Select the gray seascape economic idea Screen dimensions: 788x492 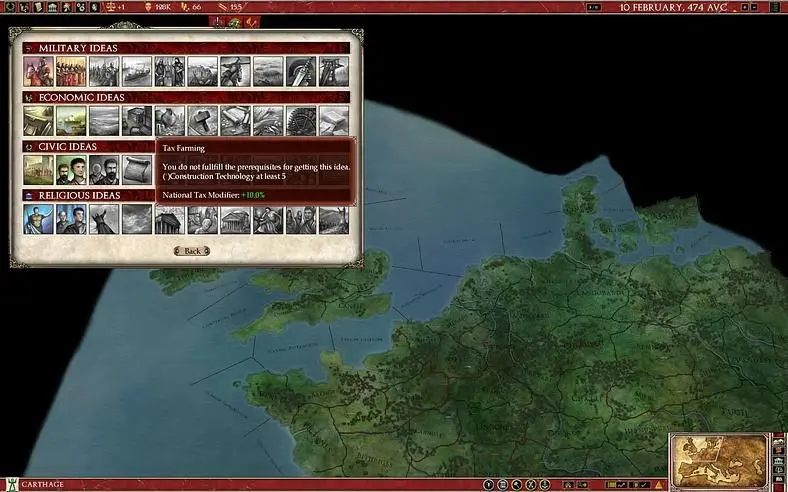[104, 121]
